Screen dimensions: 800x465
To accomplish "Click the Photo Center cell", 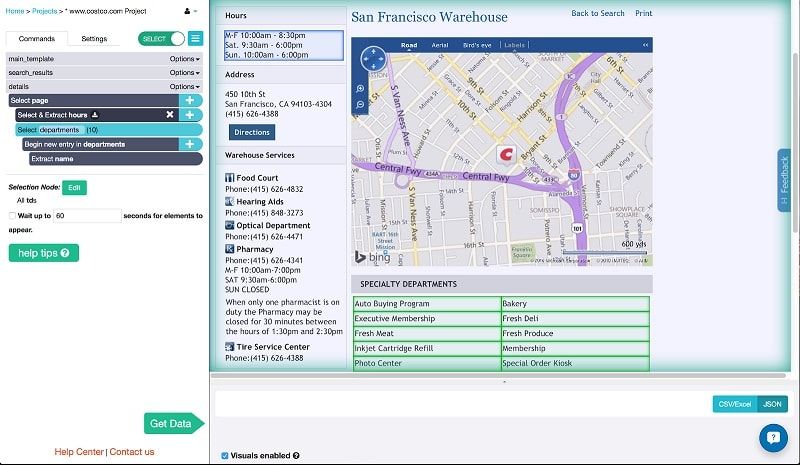I will point(428,363).
